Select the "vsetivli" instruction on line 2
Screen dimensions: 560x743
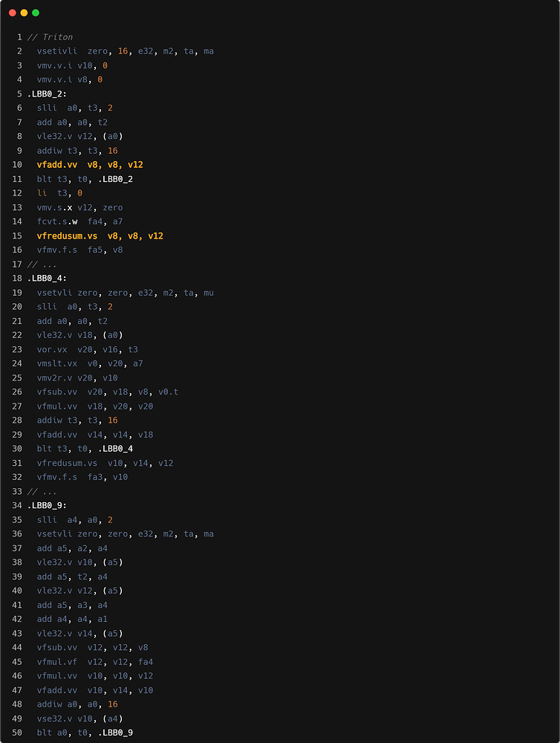pos(57,51)
